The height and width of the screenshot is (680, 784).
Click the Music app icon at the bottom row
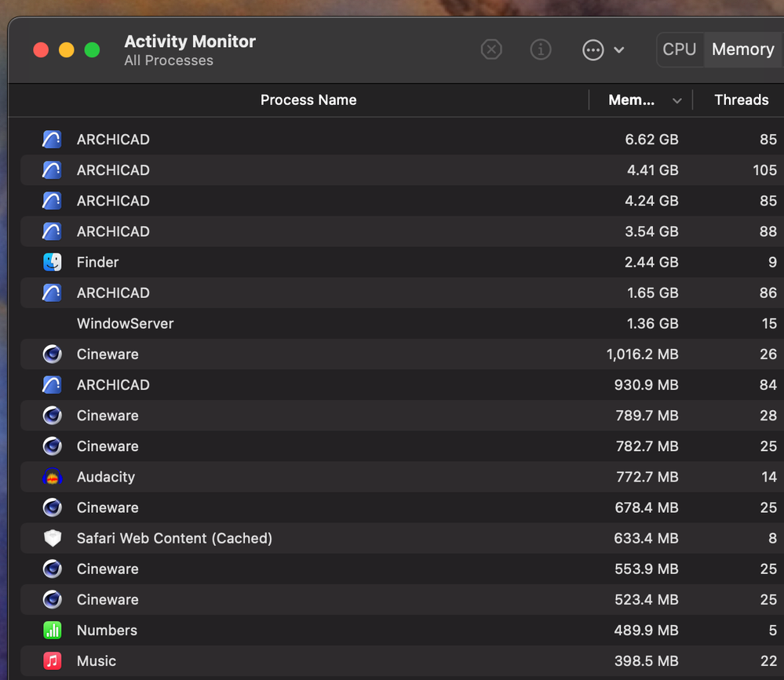(52, 660)
